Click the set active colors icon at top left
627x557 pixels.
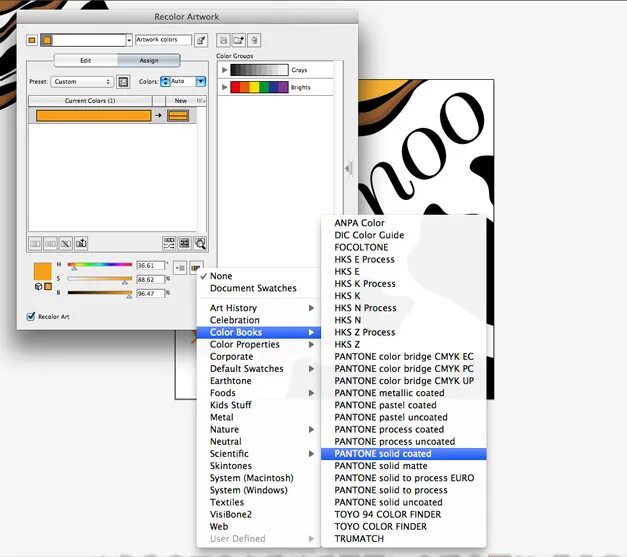(x=32, y=40)
